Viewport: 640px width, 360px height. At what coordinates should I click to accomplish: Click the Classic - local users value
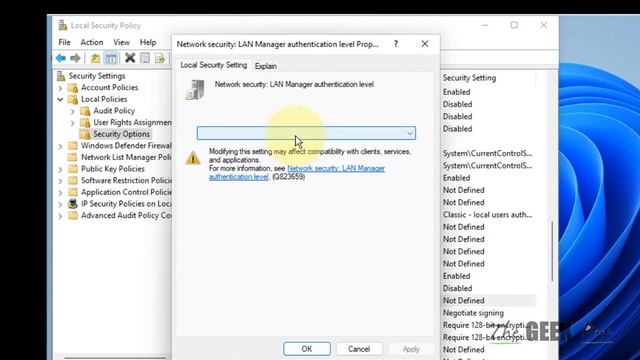point(487,215)
